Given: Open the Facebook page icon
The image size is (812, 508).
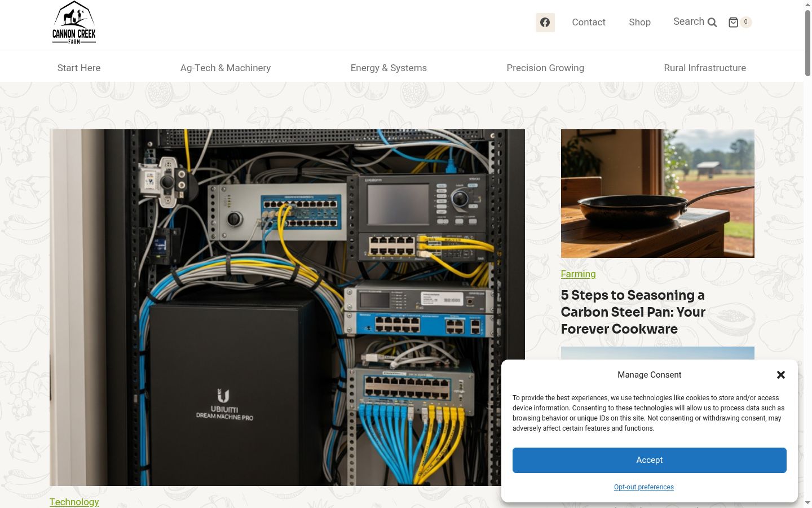Looking at the screenshot, I should 545,23.
